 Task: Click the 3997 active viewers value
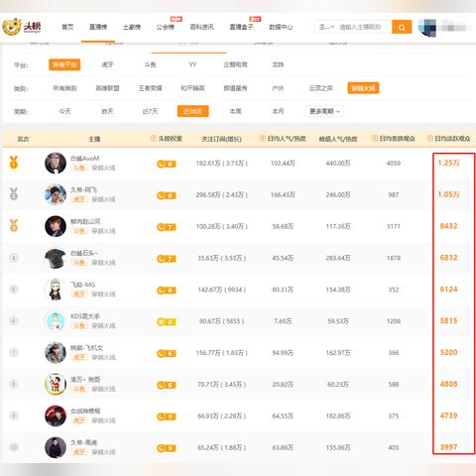pos(448,447)
